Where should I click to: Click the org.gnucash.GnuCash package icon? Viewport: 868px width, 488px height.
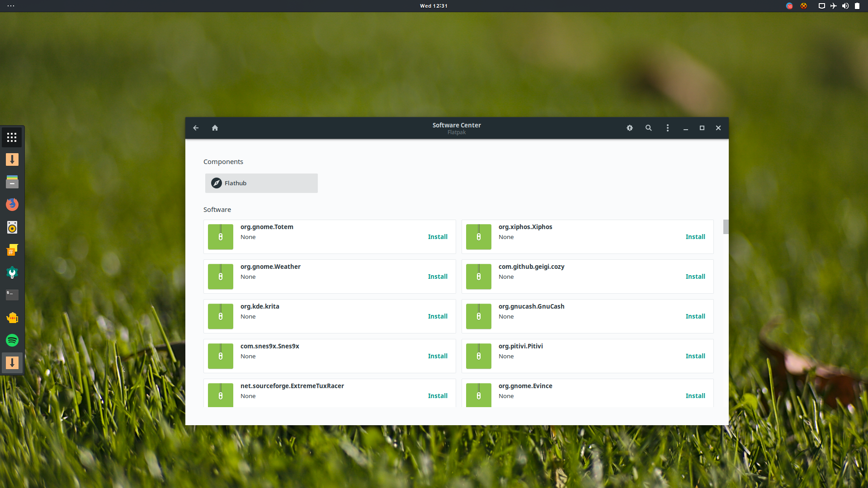tap(479, 316)
